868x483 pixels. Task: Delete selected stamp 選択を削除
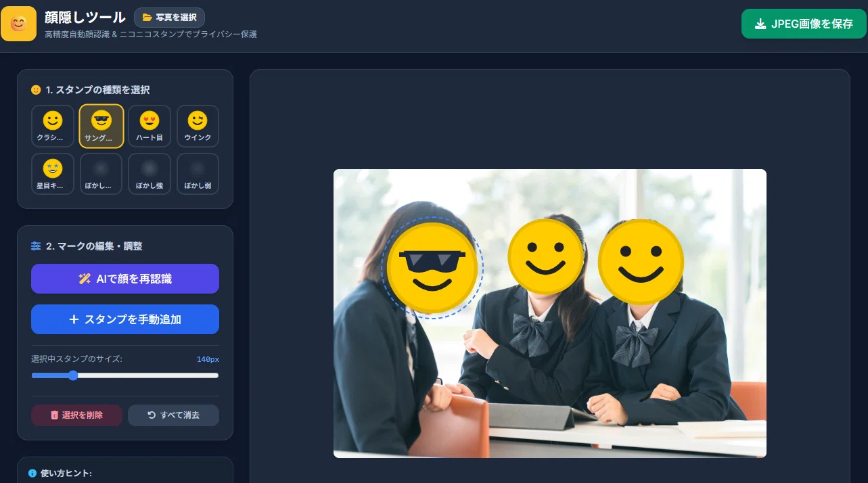tap(76, 415)
